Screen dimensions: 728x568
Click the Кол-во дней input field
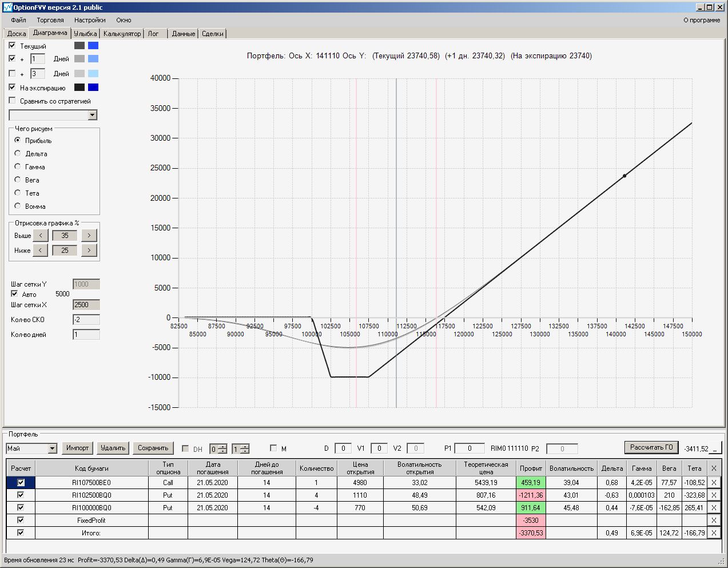point(86,335)
